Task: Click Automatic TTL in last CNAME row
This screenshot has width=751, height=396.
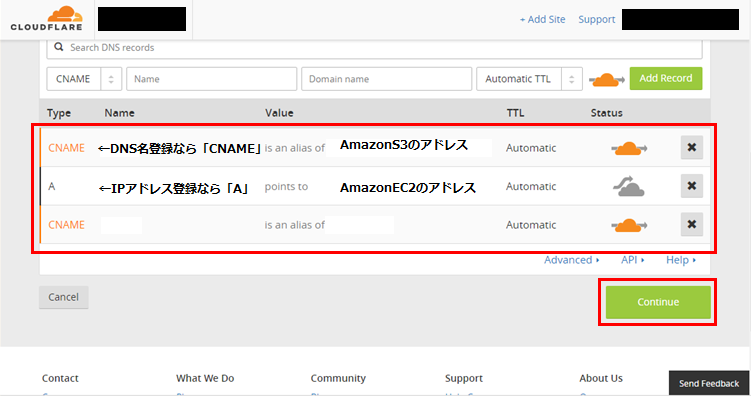Action: tap(531, 225)
